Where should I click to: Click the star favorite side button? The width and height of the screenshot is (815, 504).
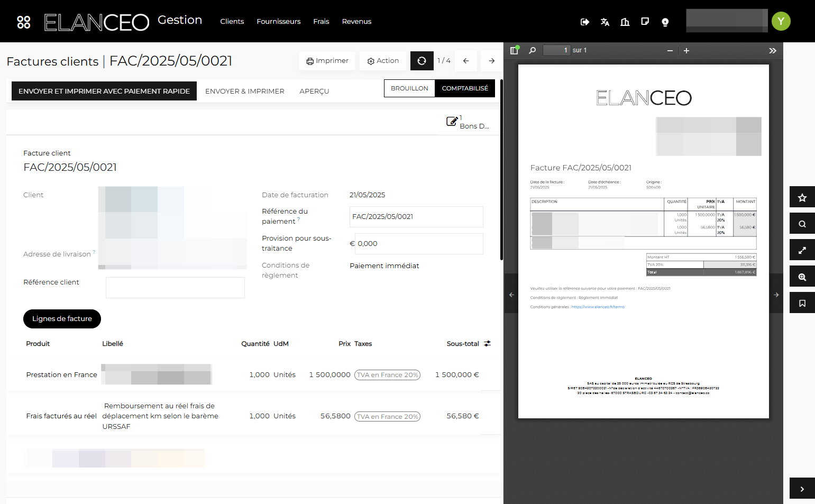pyautogui.click(x=802, y=197)
